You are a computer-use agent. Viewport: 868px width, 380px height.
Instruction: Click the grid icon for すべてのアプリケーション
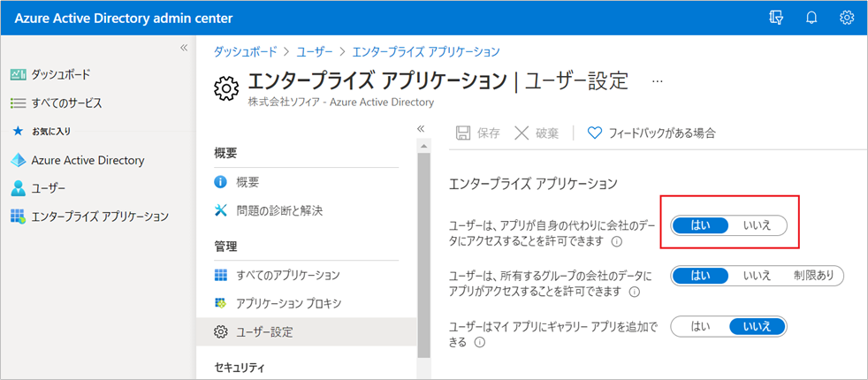coord(221,275)
